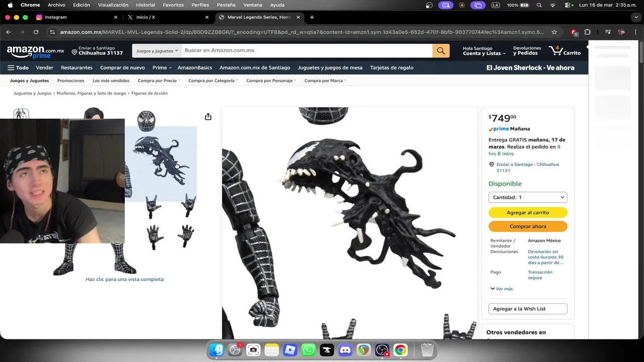This screenshot has height=362, width=644.
Task: Open the Favoritos menu in menu bar
Action: coord(173,5)
